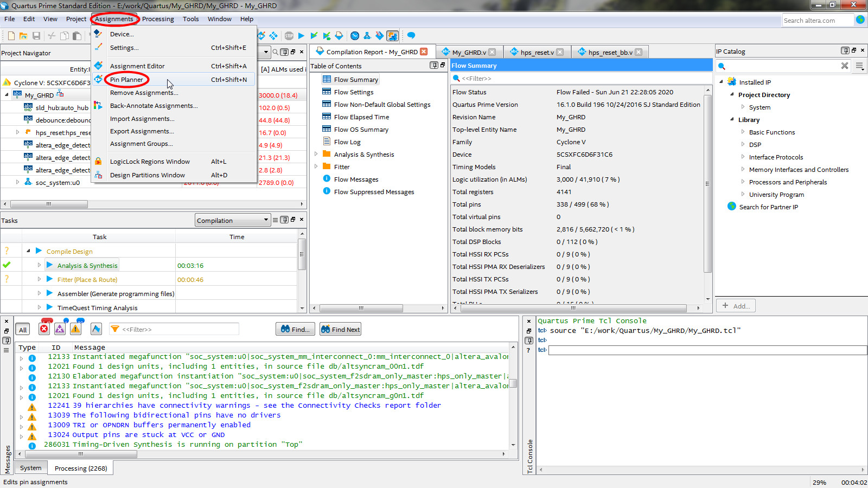Click the Flow Summary <<Filter>> field

[581, 78]
